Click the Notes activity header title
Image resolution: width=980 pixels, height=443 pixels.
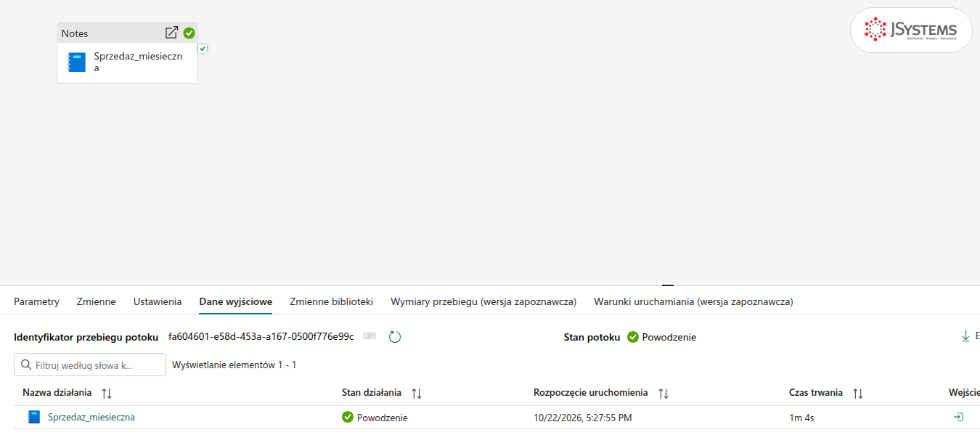75,33
